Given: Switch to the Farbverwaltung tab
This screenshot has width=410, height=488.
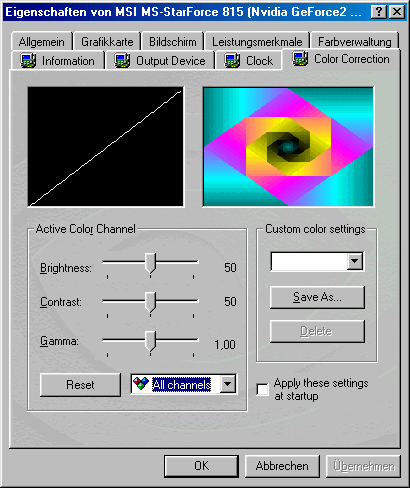Looking at the screenshot, I should point(355,42).
